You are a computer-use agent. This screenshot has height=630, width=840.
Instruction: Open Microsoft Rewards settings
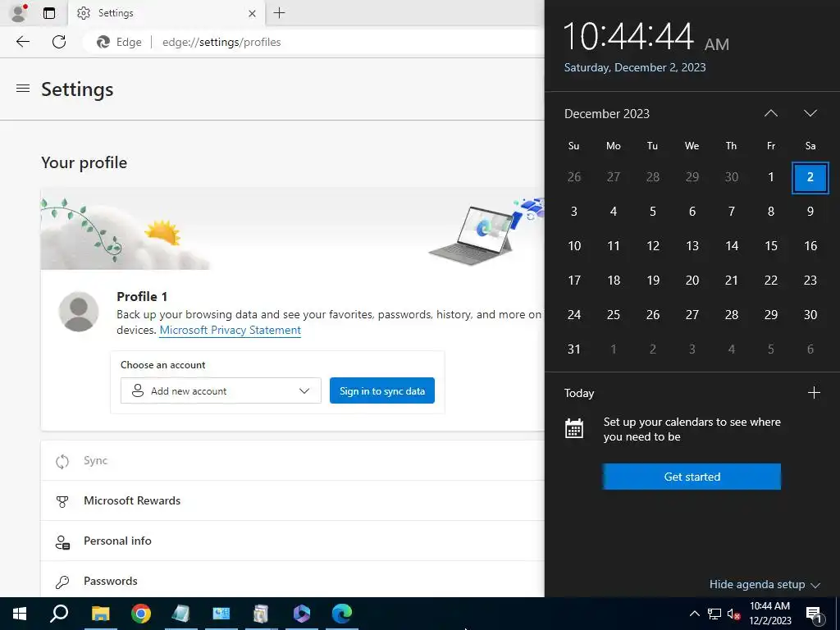pos(293,501)
